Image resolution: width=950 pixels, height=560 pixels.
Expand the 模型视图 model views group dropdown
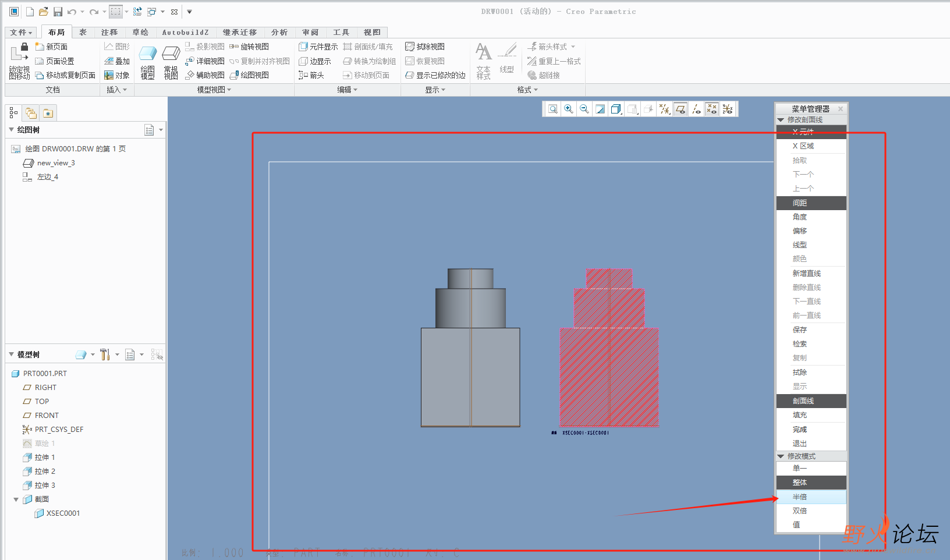pyautogui.click(x=214, y=90)
